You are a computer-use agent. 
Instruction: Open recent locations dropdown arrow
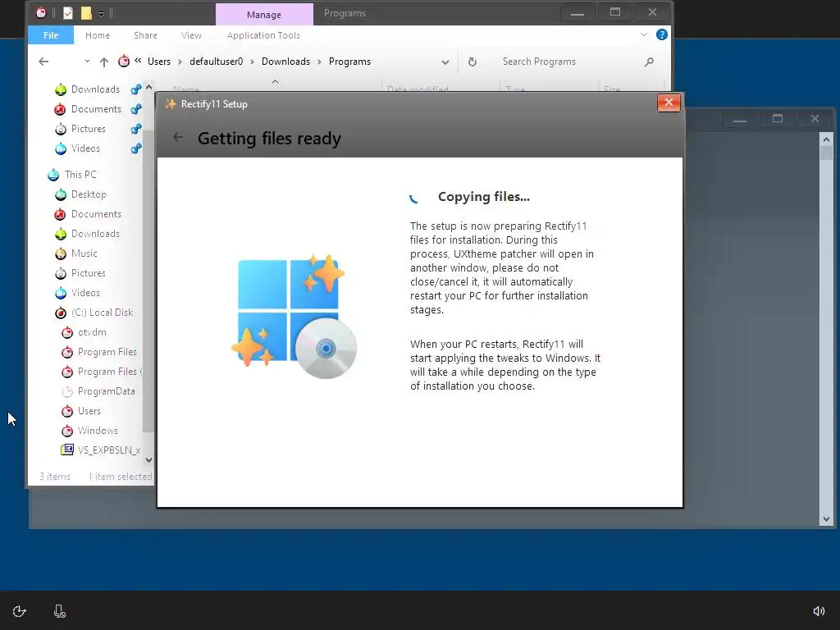point(87,62)
